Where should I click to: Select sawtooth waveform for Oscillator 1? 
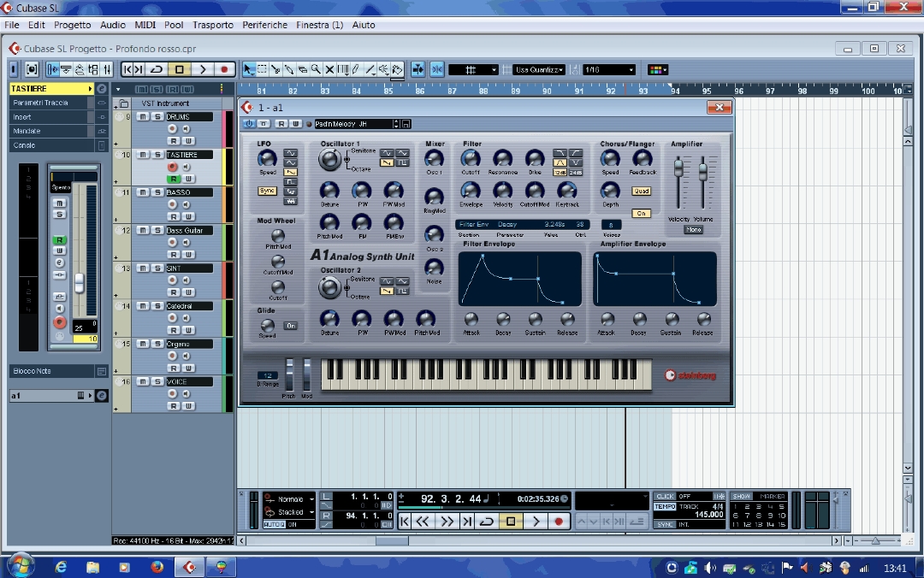[387, 162]
